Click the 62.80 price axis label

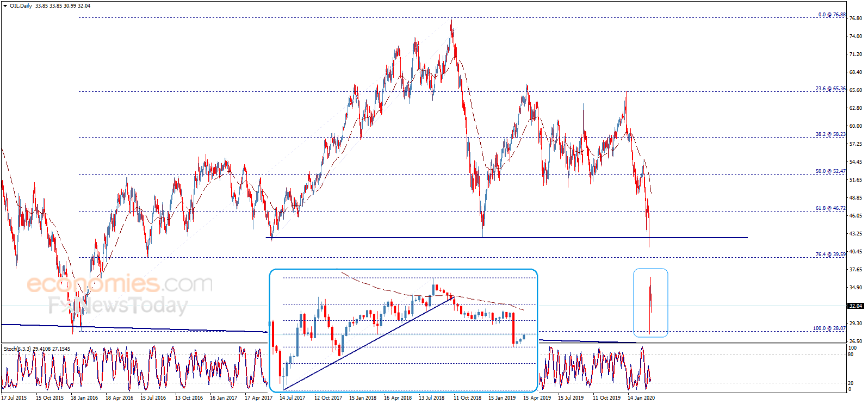click(x=855, y=108)
